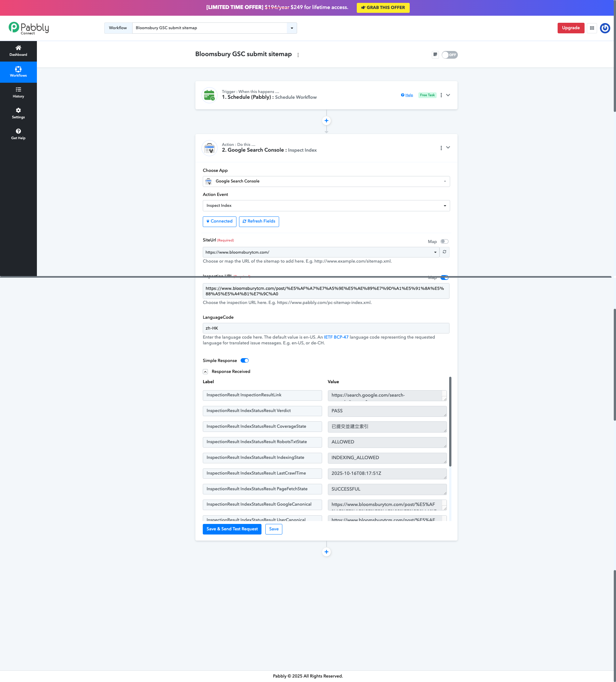Viewport: 616px width, 682px height.
Task: Open the account power icon
Action: [x=605, y=28]
